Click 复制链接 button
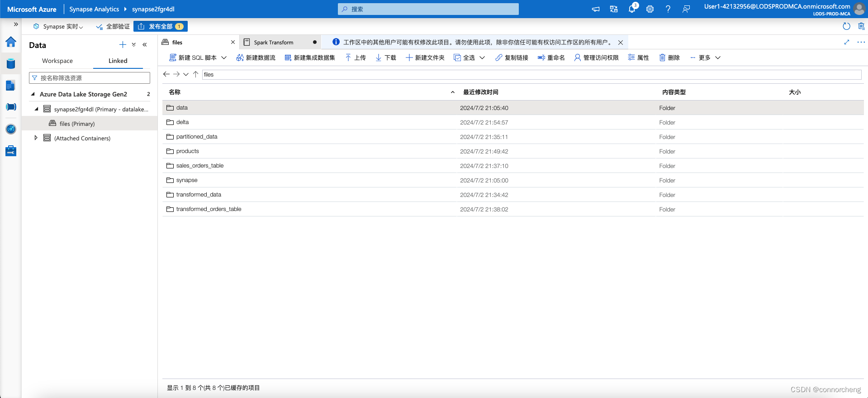This screenshot has height=398, width=868. (512, 58)
